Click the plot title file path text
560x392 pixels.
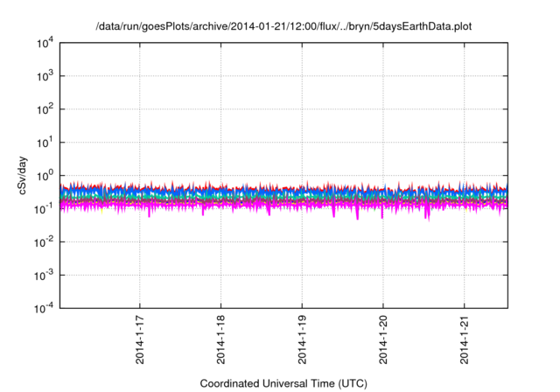283,27
